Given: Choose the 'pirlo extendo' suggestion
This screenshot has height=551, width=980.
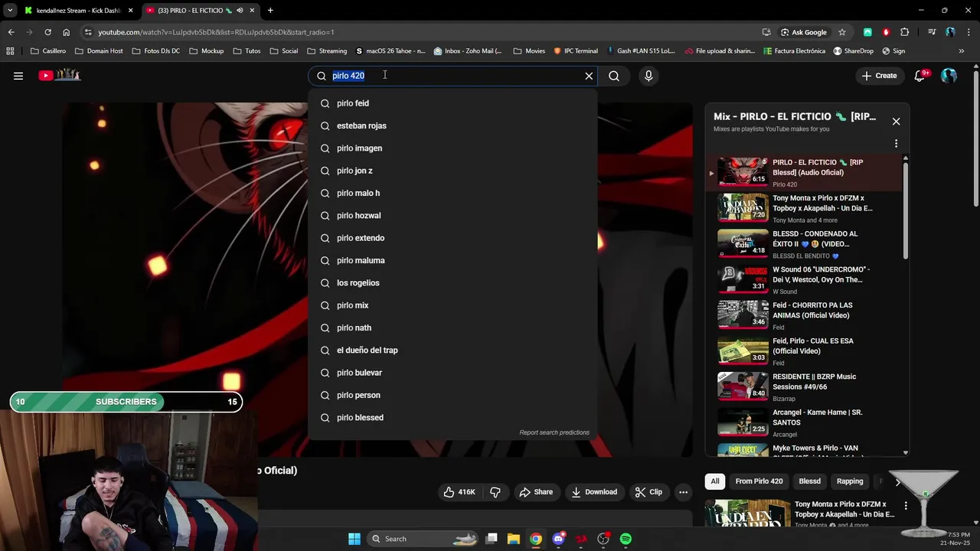Looking at the screenshot, I should pos(452,238).
